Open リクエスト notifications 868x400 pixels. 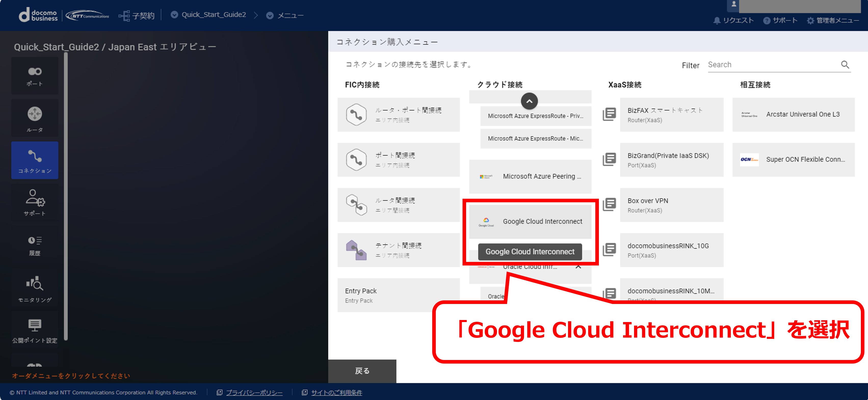coord(733,21)
